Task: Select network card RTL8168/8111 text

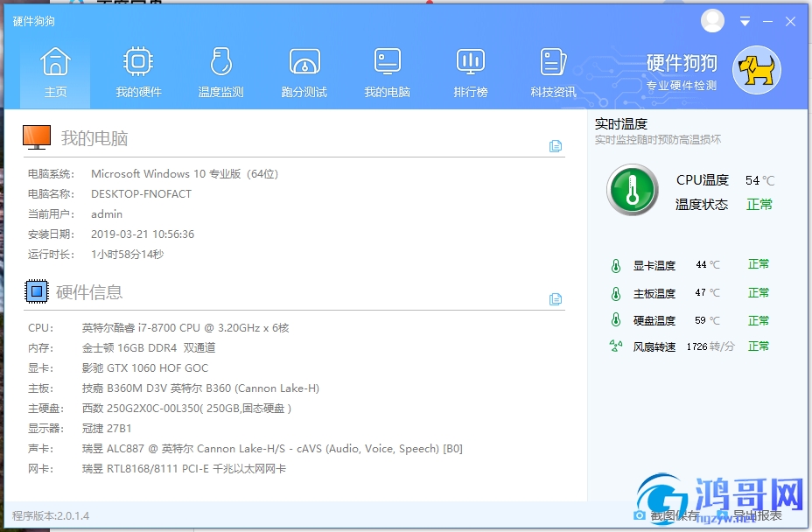Action: point(184,469)
